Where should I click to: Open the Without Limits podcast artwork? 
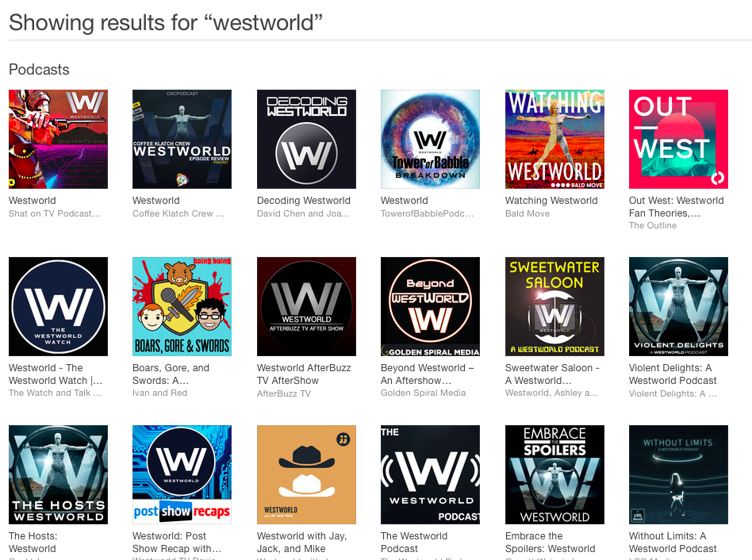pos(678,474)
